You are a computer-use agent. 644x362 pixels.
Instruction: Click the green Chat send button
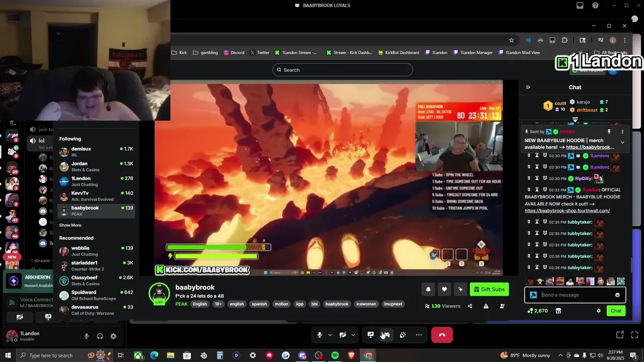point(616,311)
